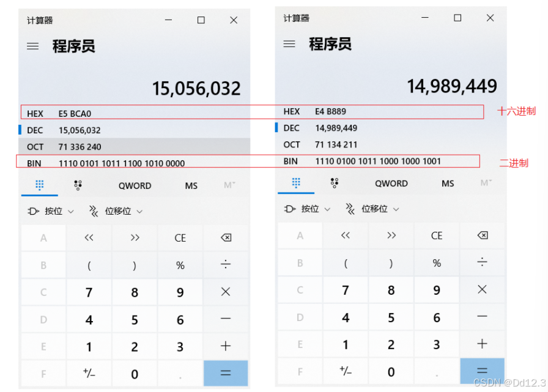Viewport: 548px width, 392px height.
Task: Toggle QWORD word size in left calculator
Action: click(x=135, y=185)
